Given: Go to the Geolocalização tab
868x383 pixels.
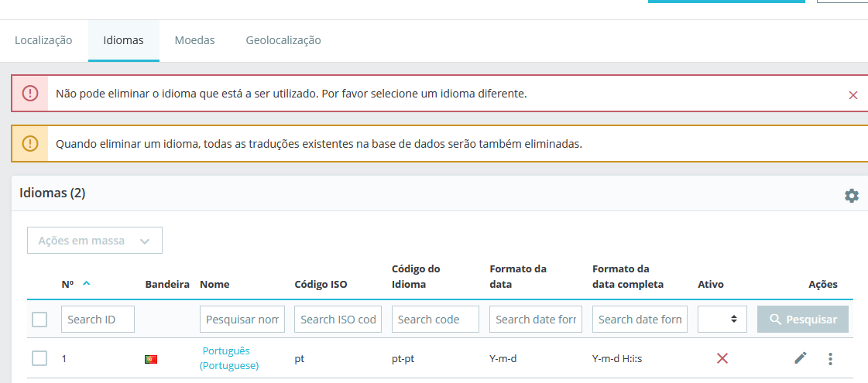Looking at the screenshot, I should [x=283, y=40].
